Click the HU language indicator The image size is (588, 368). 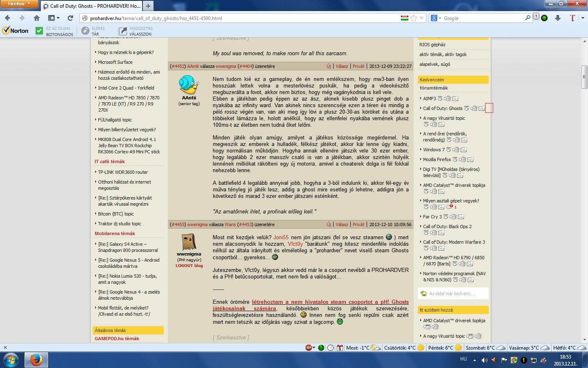click(x=463, y=359)
